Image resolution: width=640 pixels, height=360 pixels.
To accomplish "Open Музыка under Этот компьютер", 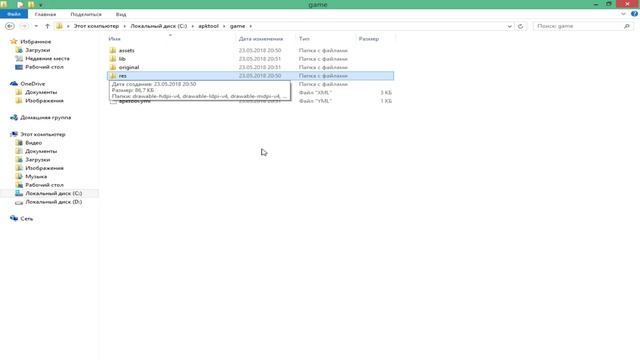I will point(36,177).
